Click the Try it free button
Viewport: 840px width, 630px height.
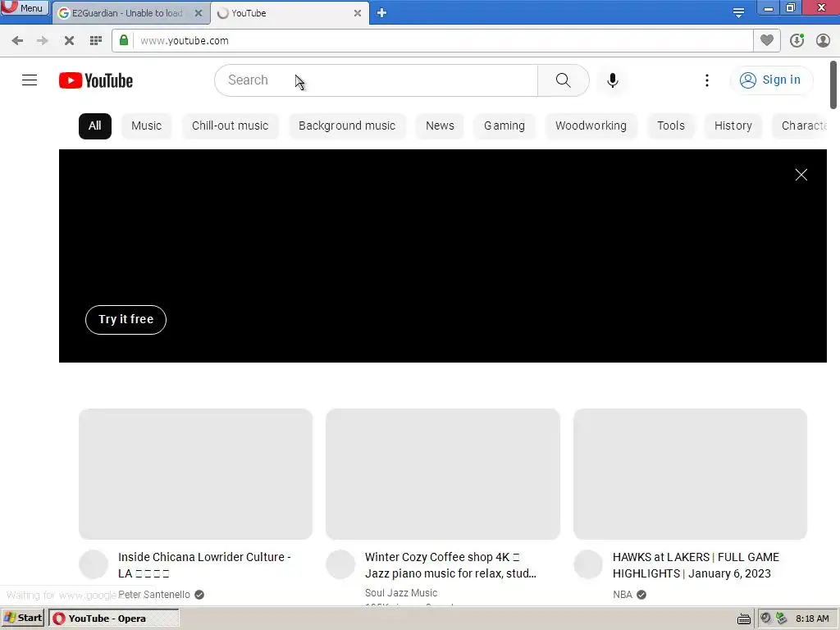tap(126, 320)
